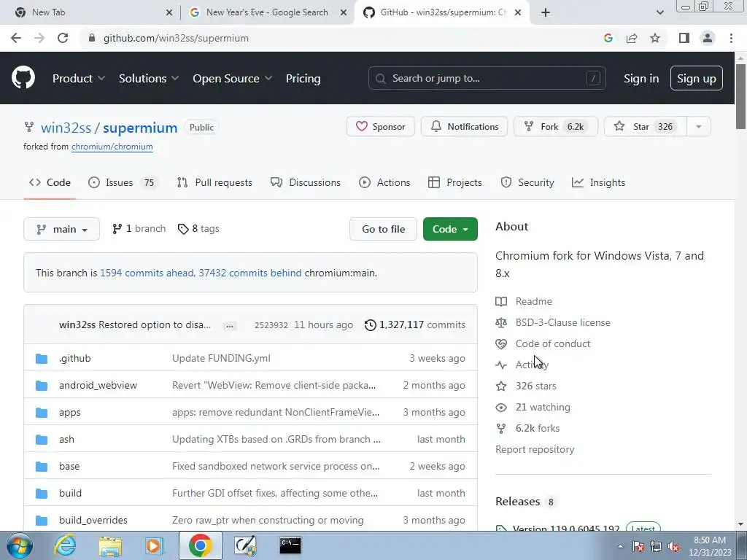
Task: Show hidden system tray icons
Action: pyautogui.click(x=620, y=547)
